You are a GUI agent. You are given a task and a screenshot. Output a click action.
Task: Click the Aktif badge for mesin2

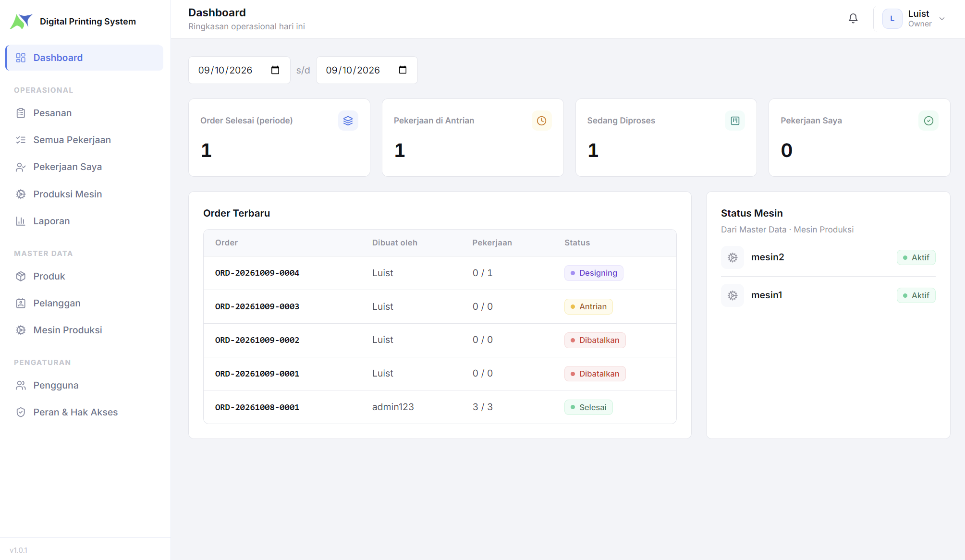[916, 257]
